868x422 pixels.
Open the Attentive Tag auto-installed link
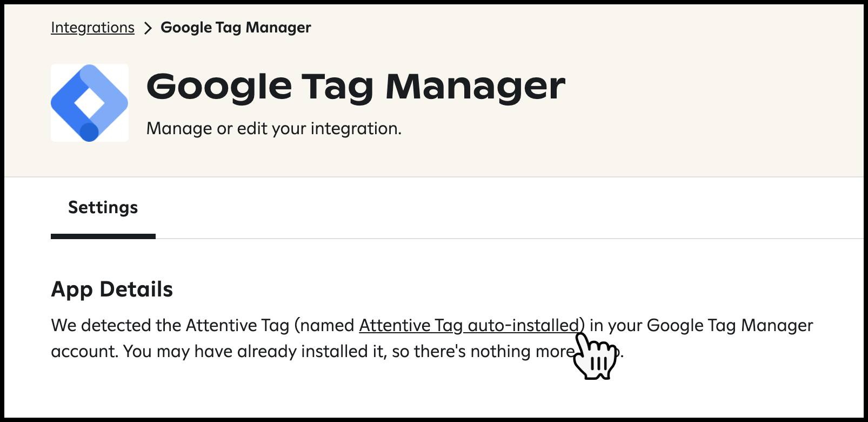tap(469, 326)
